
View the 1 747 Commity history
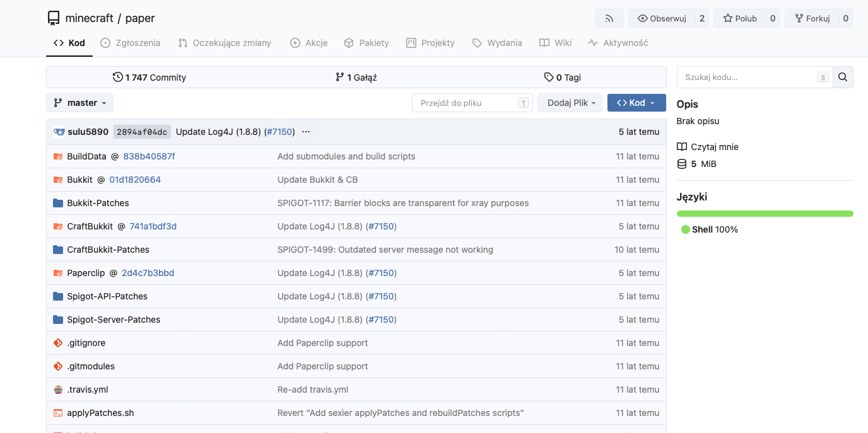(x=150, y=78)
